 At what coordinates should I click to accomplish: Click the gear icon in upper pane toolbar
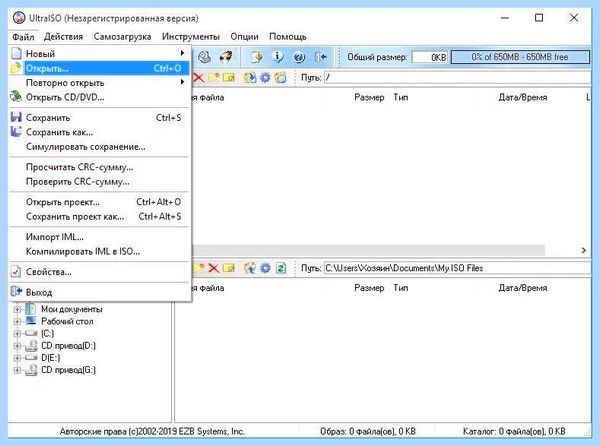pos(265,78)
